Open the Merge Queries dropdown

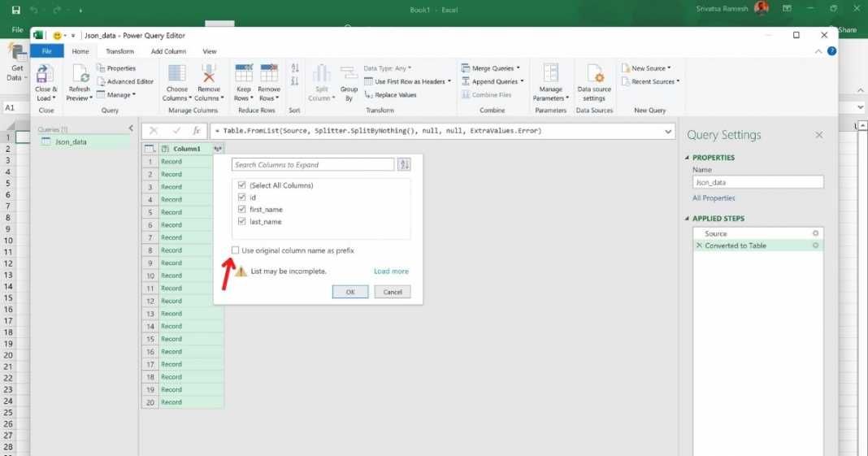click(x=491, y=68)
